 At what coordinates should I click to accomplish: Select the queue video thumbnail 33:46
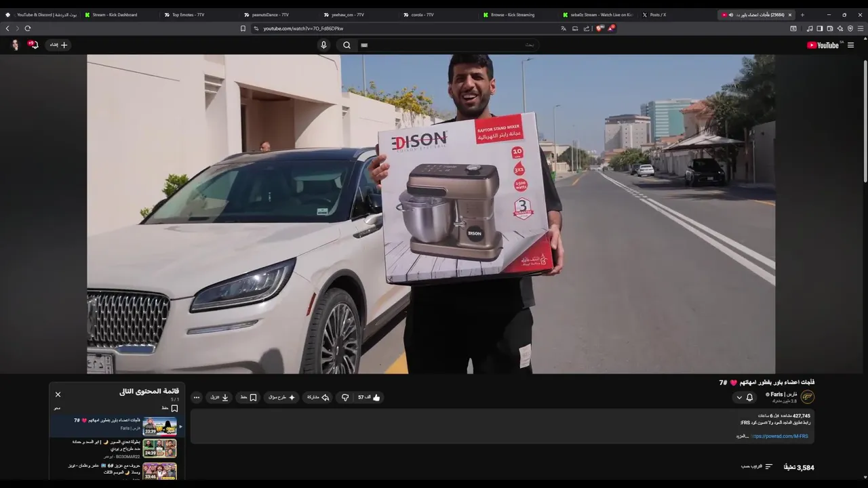click(160, 470)
